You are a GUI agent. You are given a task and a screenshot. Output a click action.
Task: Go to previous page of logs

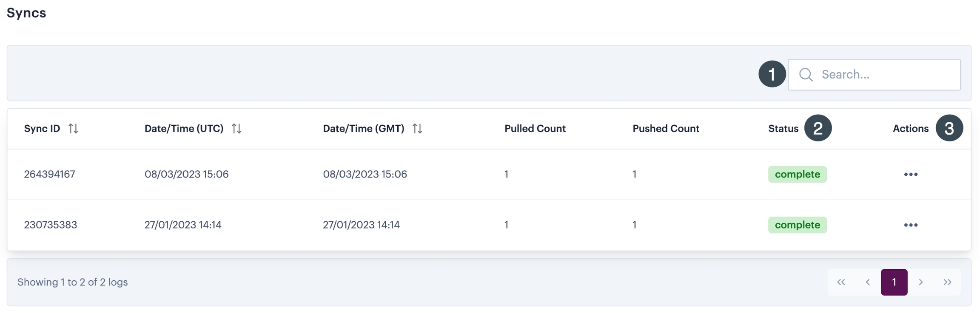[x=868, y=282]
